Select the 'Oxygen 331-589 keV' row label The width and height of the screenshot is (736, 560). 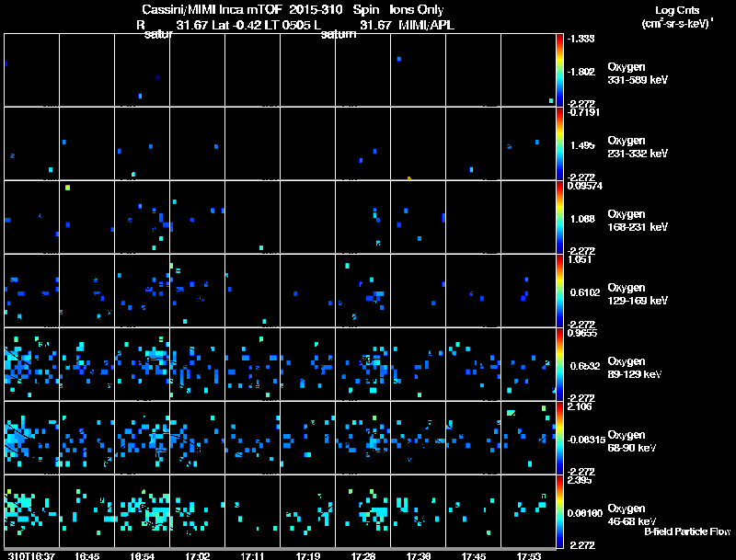click(x=638, y=74)
